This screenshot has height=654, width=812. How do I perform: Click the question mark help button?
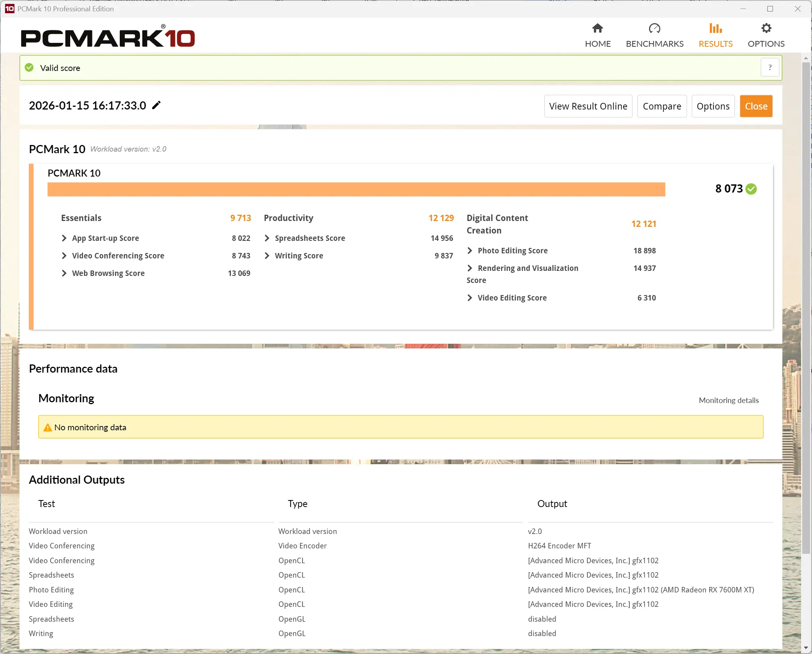(x=770, y=68)
